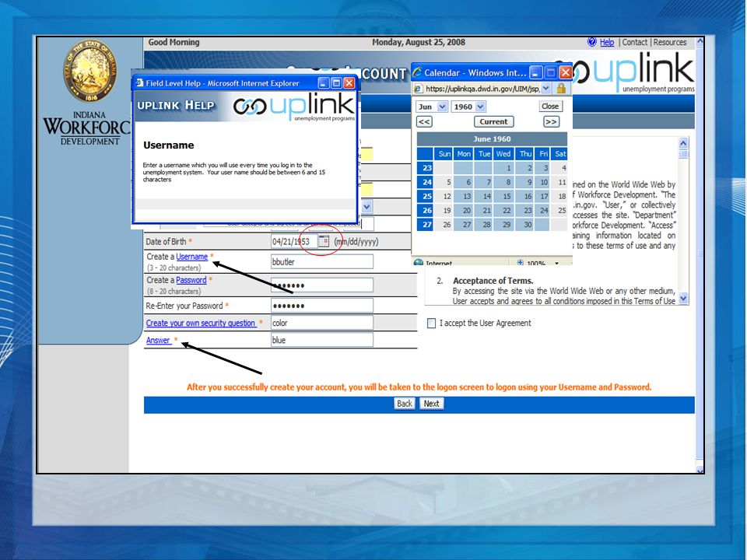
Task: Click the Current button in the calendar
Action: (493, 121)
